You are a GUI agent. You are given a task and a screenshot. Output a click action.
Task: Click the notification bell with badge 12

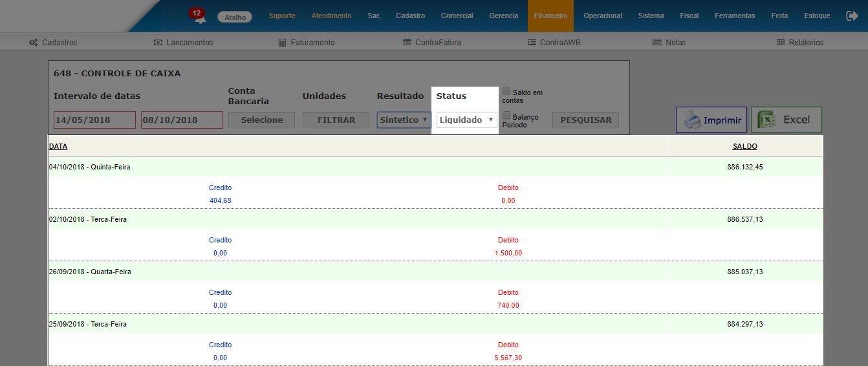click(x=199, y=17)
